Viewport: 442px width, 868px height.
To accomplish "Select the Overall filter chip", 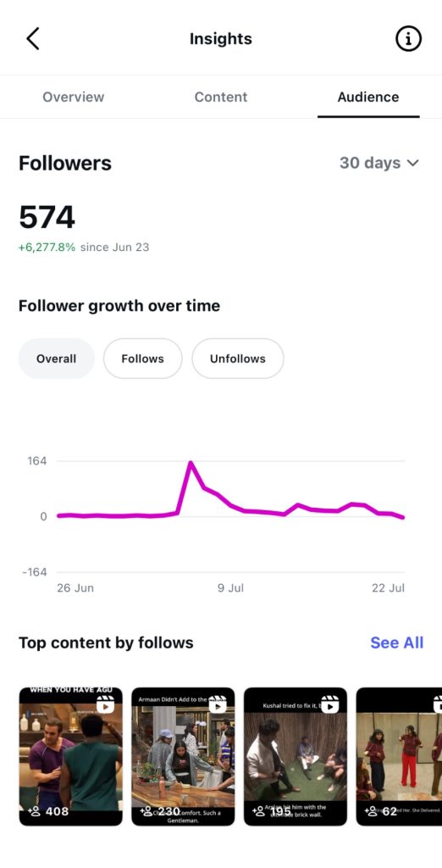I will pyautogui.click(x=57, y=359).
